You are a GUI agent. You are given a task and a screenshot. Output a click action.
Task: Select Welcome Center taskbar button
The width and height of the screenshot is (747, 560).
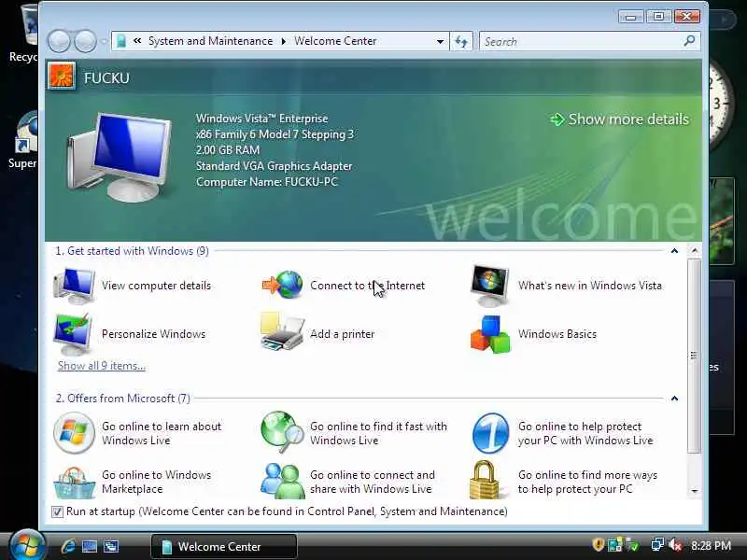(x=224, y=546)
